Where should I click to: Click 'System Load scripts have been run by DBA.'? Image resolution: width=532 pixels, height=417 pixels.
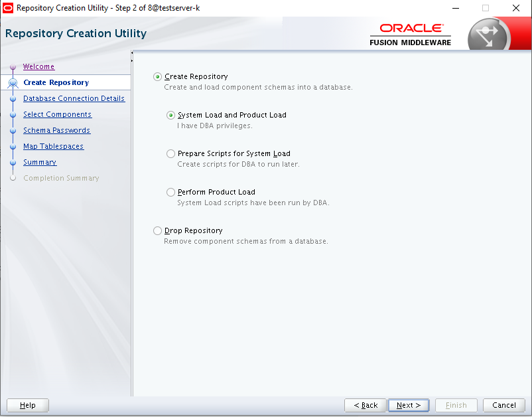pos(253,203)
